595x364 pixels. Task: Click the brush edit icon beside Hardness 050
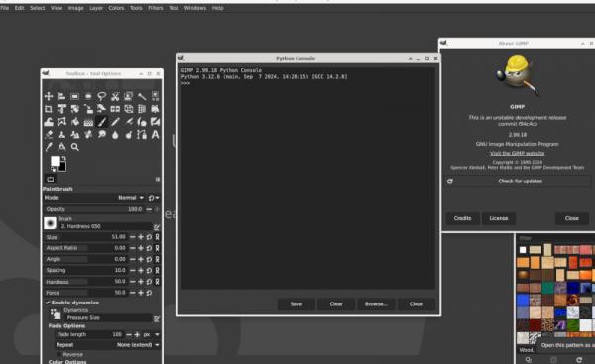pos(157,227)
